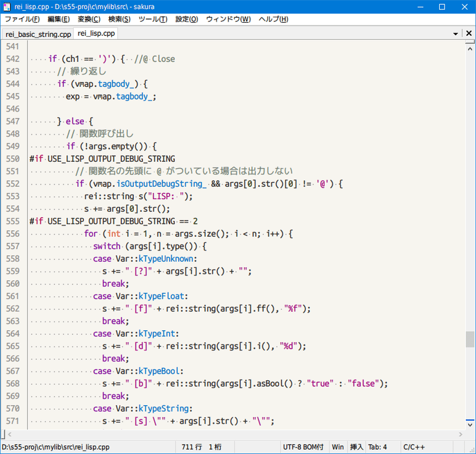Close the current tab with X button

469,33
